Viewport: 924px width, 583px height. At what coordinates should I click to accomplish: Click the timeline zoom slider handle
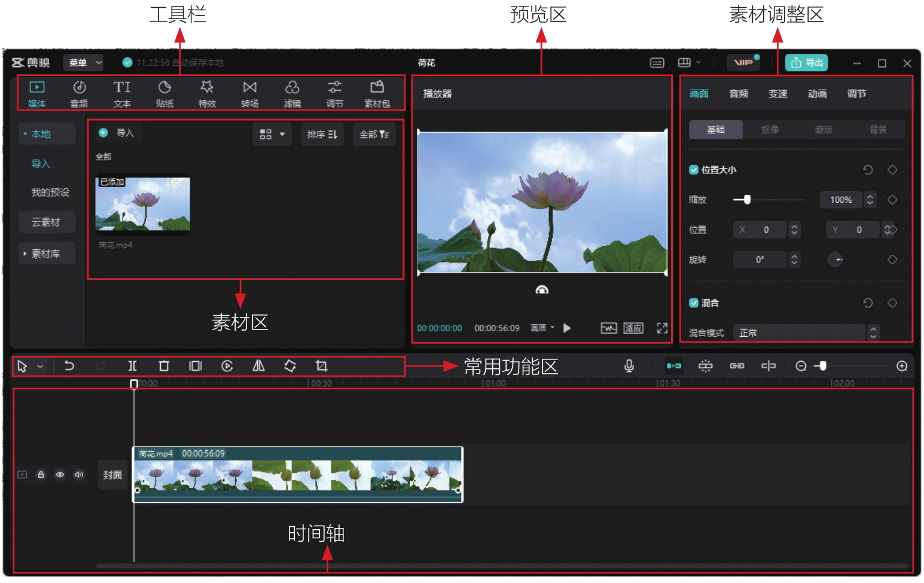(824, 366)
